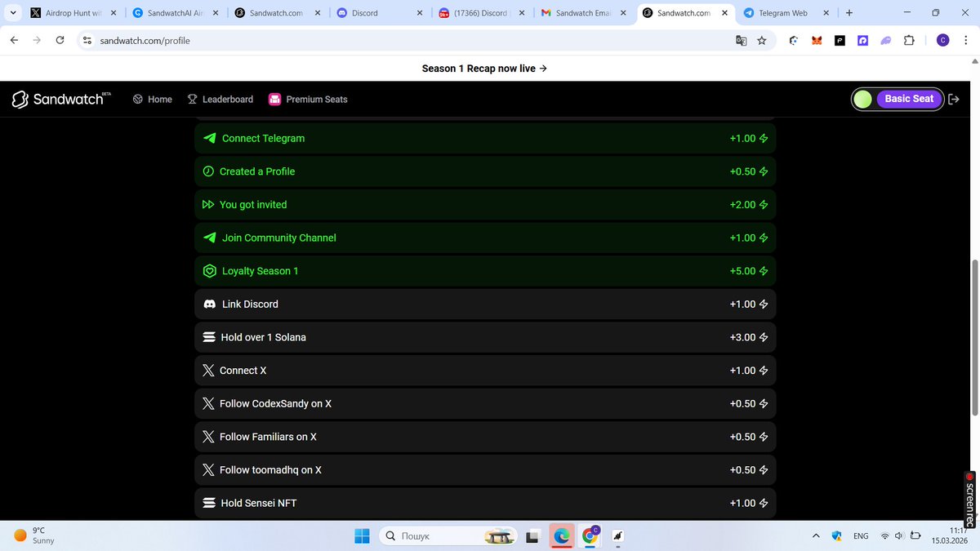Click the Solana icon on Hold over 1 Solana
The width and height of the screenshot is (980, 551).
pyautogui.click(x=209, y=337)
